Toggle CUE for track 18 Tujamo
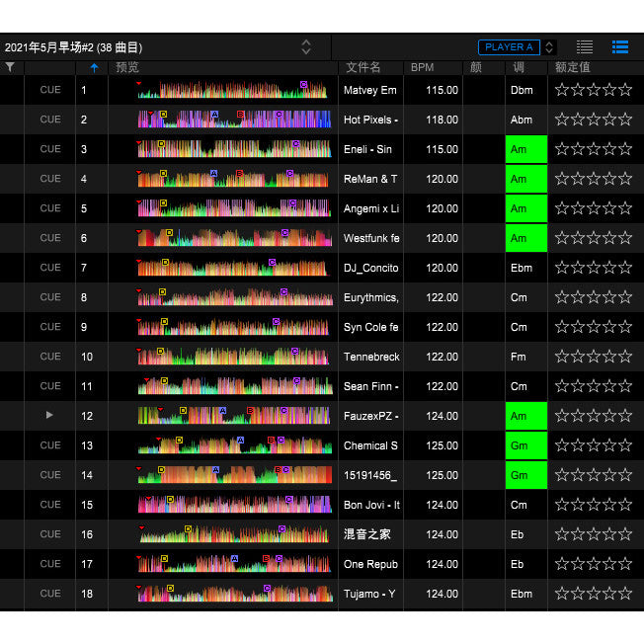Screen dimensions: 644x644 click(50, 593)
